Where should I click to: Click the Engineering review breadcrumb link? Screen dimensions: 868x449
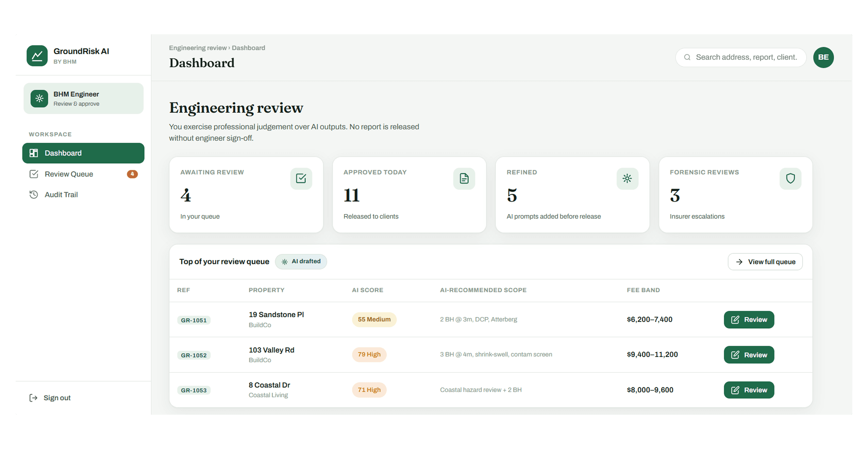click(x=198, y=48)
